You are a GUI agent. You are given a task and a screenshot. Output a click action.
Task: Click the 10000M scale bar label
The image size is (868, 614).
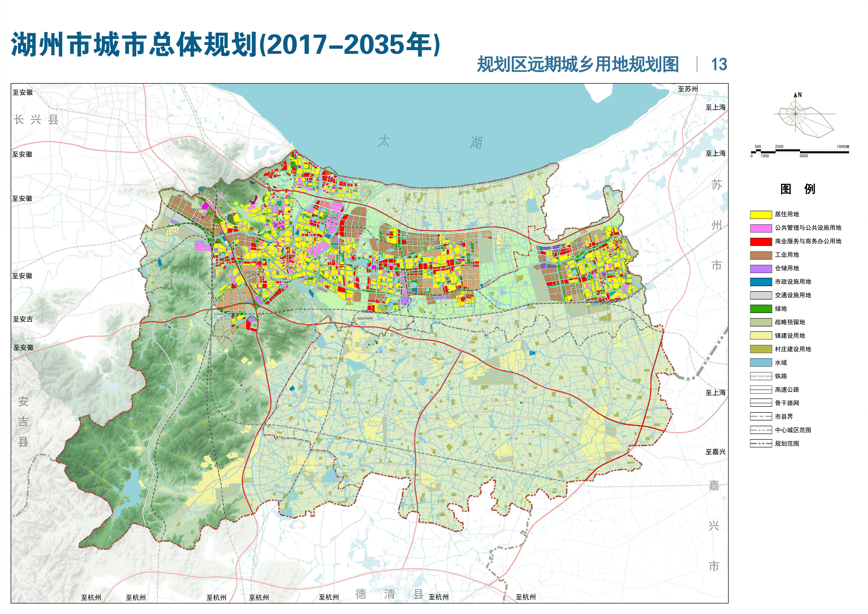[842, 147]
